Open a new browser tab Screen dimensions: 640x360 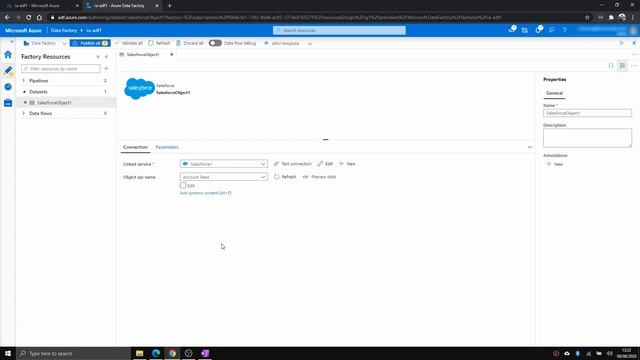169,6
